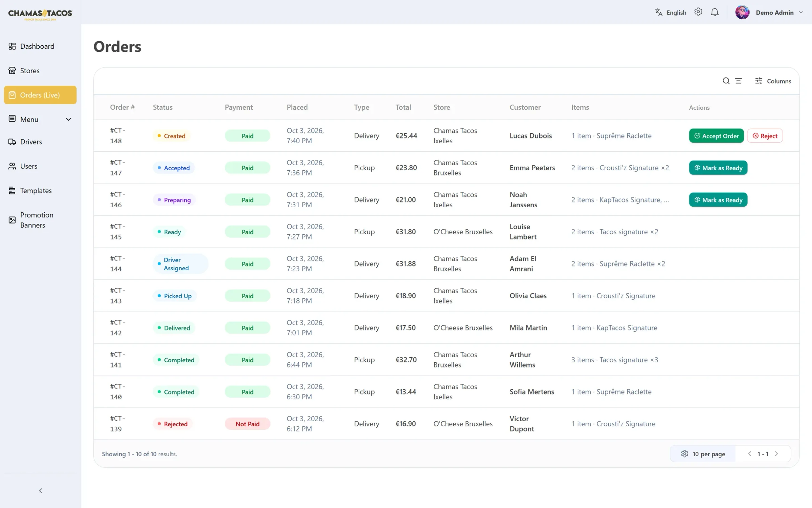Go to the Drivers page

(x=40, y=142)
